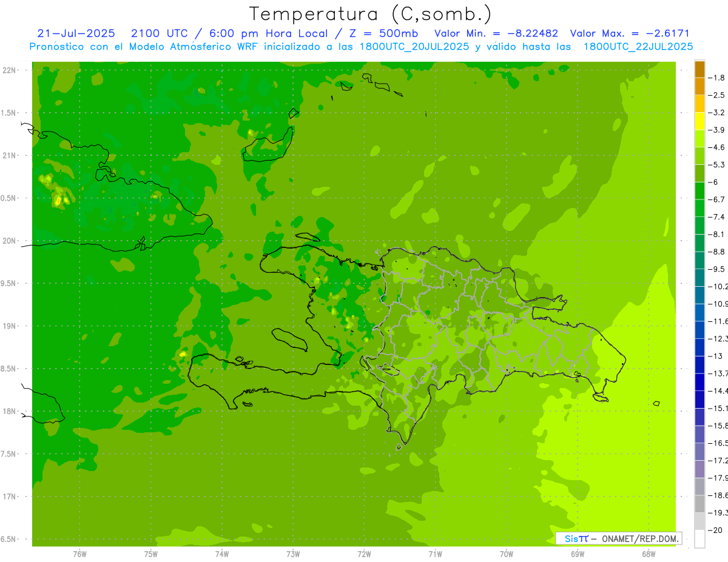The height and width of the screenshot is (562, 728).
Task: Click the '-7.4' colorbar label
Action: [x=717, y=217]
